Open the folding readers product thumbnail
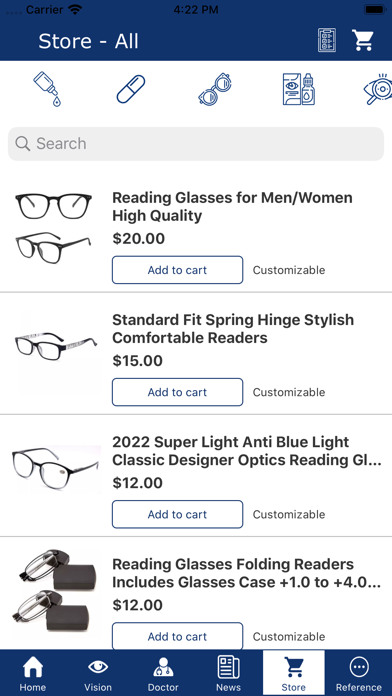The height and width of the screenshot is (696, 392). (x=54, y=593)
